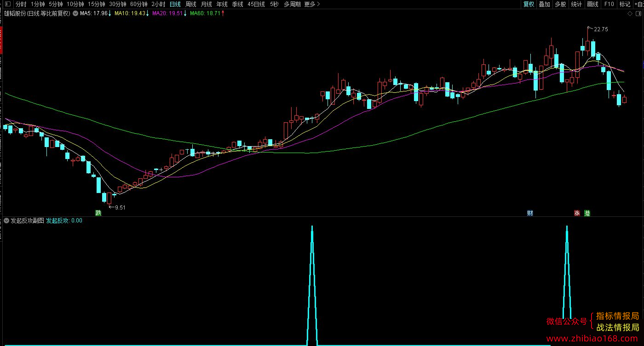Click the MA60: 18.71 label
The height and width of the screenshot is (346, 644).
click(205, 13)
